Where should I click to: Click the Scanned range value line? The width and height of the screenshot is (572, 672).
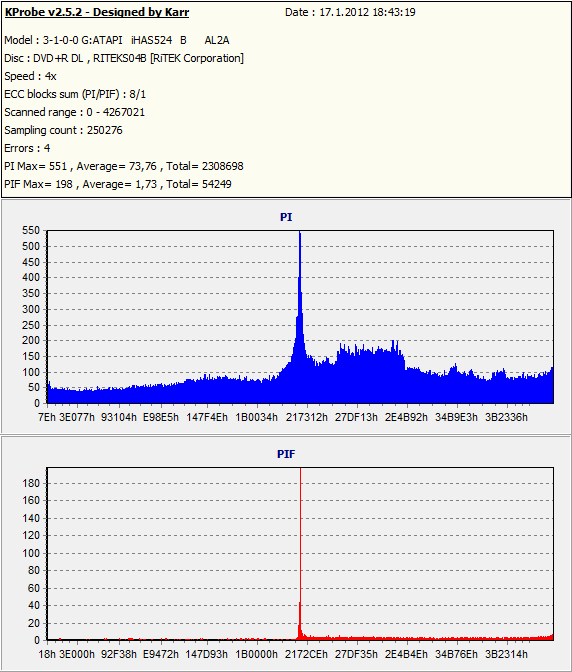coord(75,112)
